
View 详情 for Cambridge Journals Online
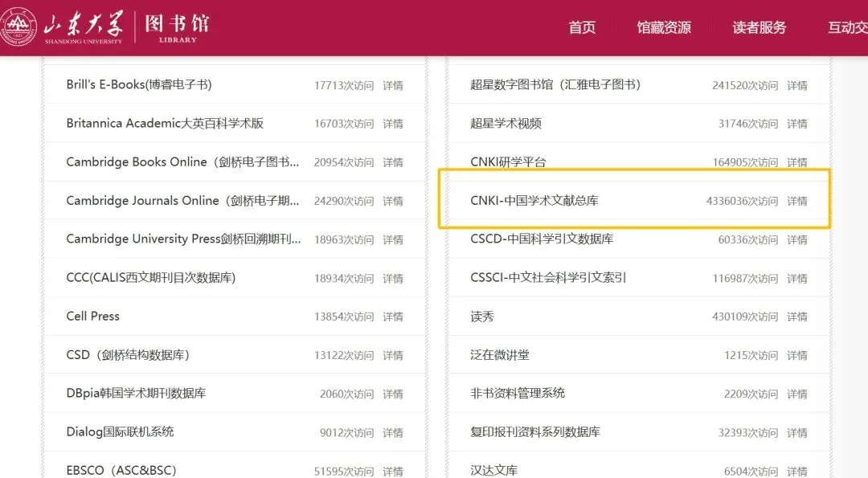(393, 201)
